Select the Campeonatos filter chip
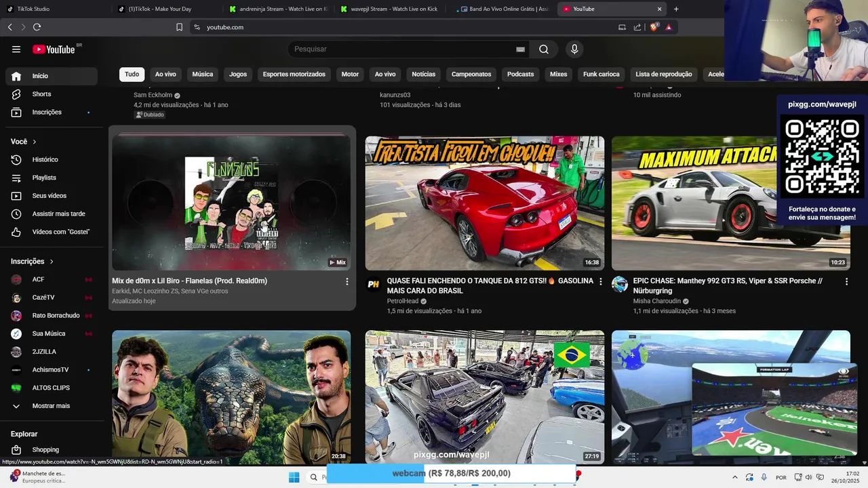The height and width of the screenshot is (488, 868). coord(471,75)
